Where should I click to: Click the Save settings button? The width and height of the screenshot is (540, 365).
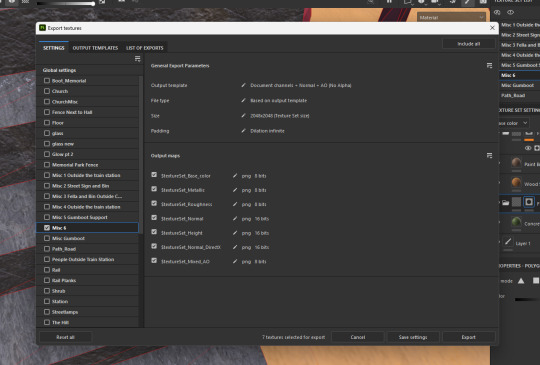[413, 337]
